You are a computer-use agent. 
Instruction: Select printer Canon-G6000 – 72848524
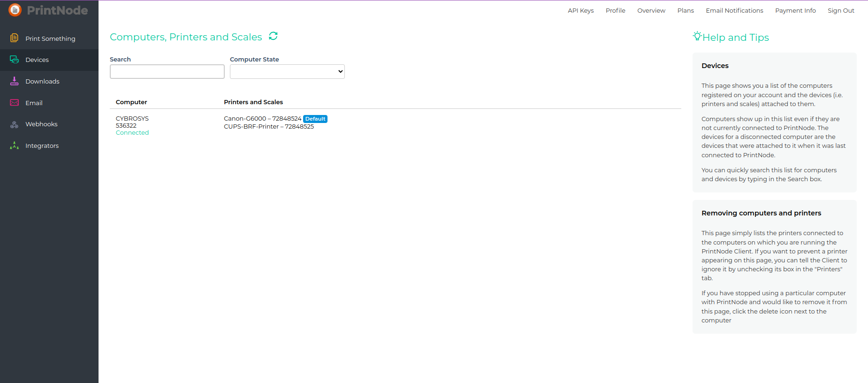(263, 119)
